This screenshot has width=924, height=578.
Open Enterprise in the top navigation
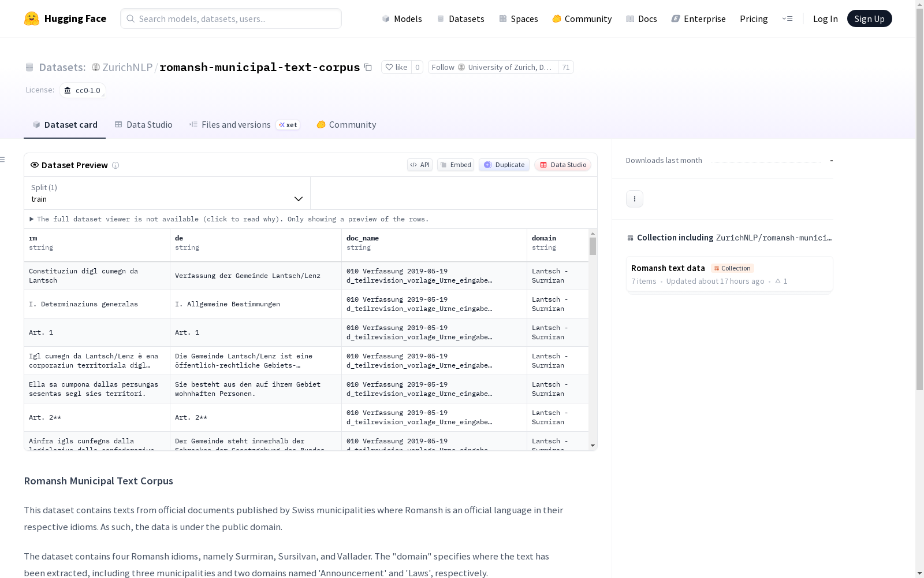pos(699,18)
